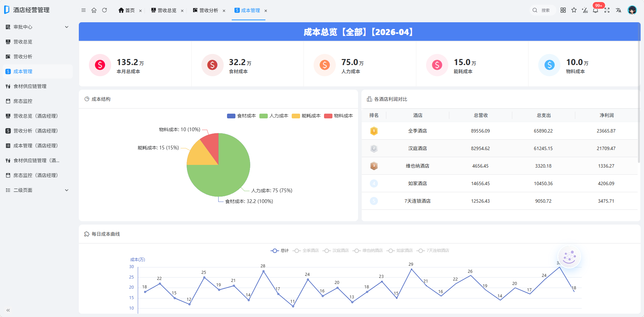Screen dimensions: 644x317
Task: Open 食材供应链管理 in sidebar
Action: pos(37,86)
